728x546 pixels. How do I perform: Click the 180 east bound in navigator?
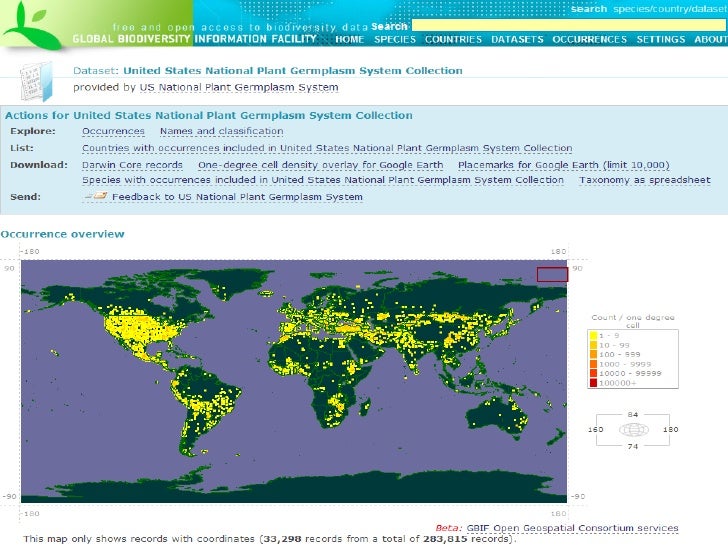point(670,429)
